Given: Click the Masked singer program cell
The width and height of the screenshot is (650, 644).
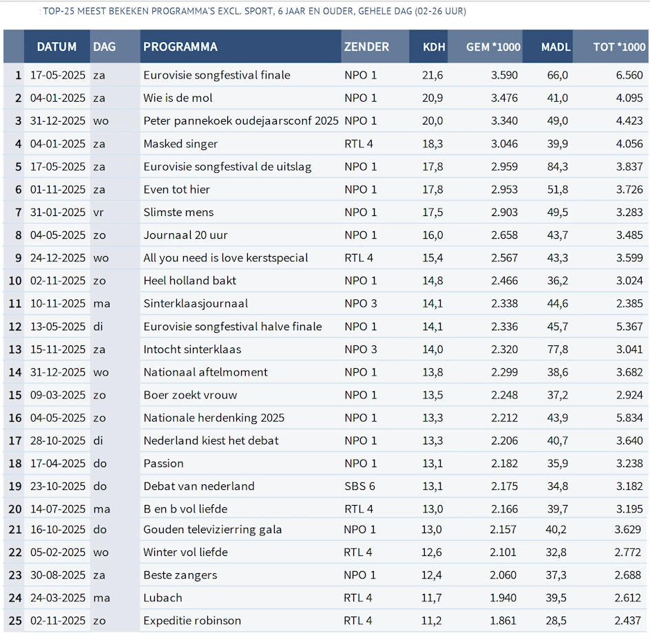Looking at the screenshot, I should (x=180, y=144).
